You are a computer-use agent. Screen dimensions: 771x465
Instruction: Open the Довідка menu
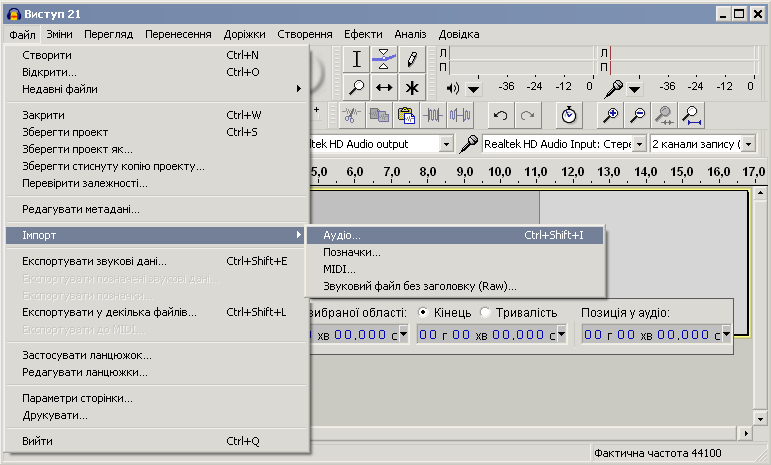point(459,34)
